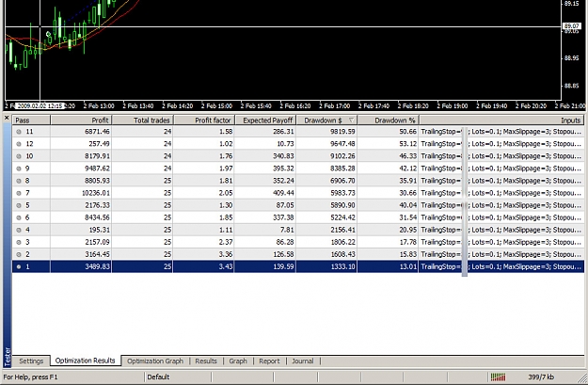Click drawdown value 1333.10
This screenshot has width=588, height=385.
tap(342, 266)
